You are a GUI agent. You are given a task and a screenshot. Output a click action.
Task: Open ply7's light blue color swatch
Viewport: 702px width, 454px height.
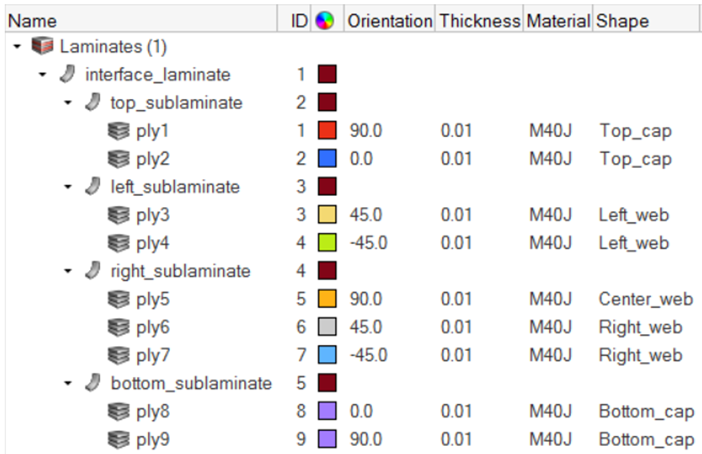327,355
